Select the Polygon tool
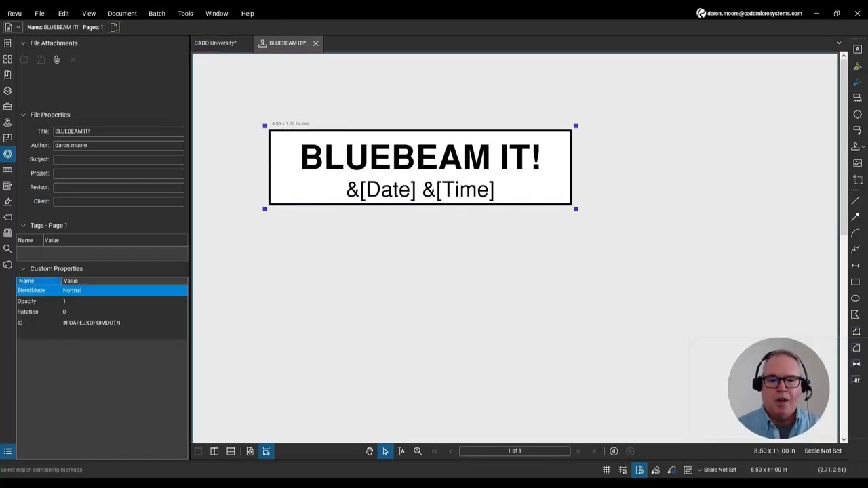This screenshot has height=488, width=868. click(855, 314)
